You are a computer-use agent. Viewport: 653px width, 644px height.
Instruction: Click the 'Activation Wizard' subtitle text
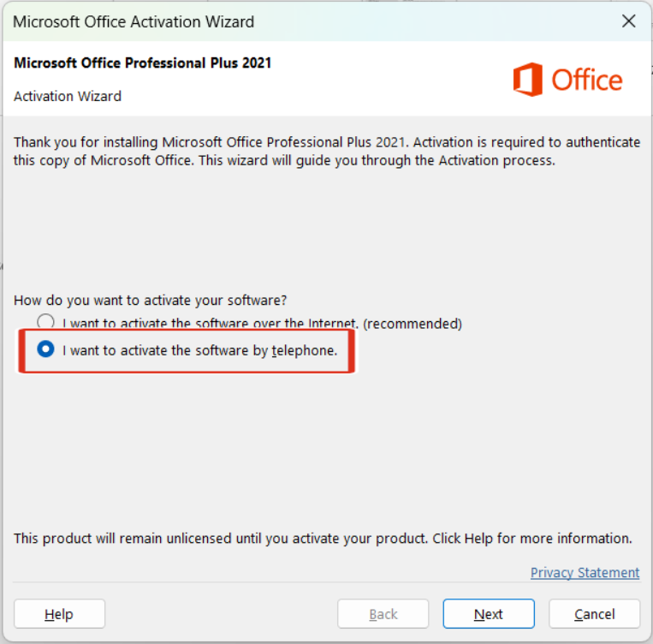[68, 96]
